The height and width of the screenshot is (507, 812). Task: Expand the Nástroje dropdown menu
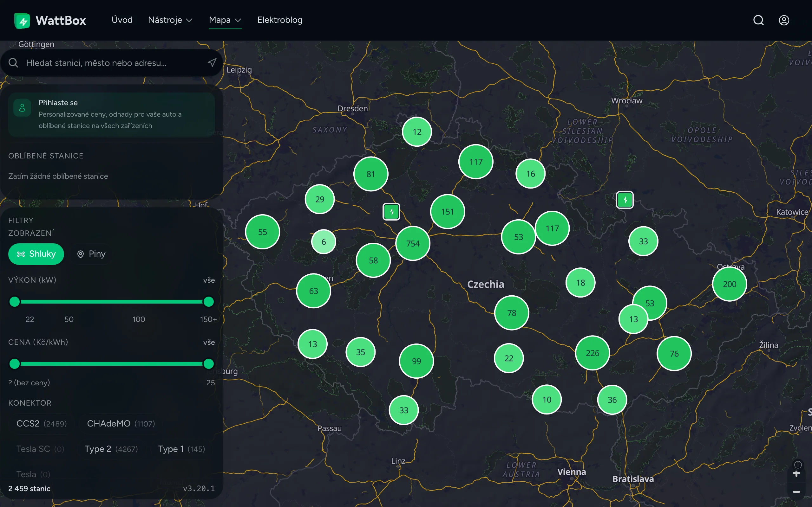170,20
